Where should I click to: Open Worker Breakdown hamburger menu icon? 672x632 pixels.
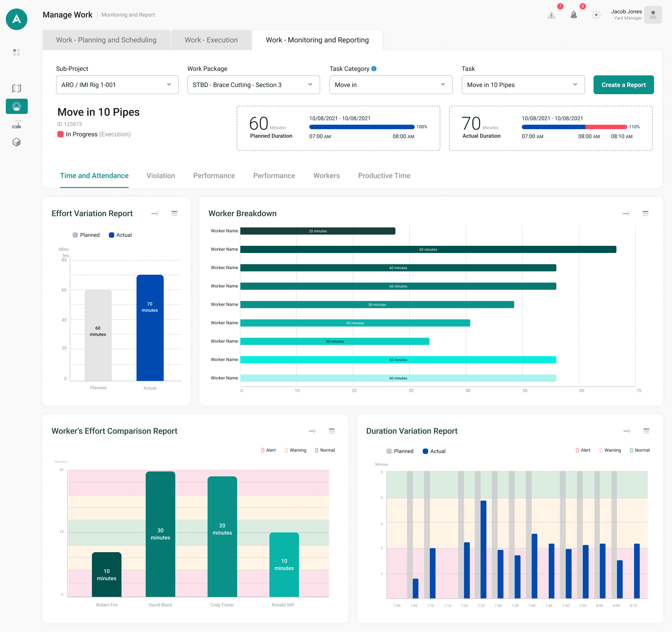646,213
